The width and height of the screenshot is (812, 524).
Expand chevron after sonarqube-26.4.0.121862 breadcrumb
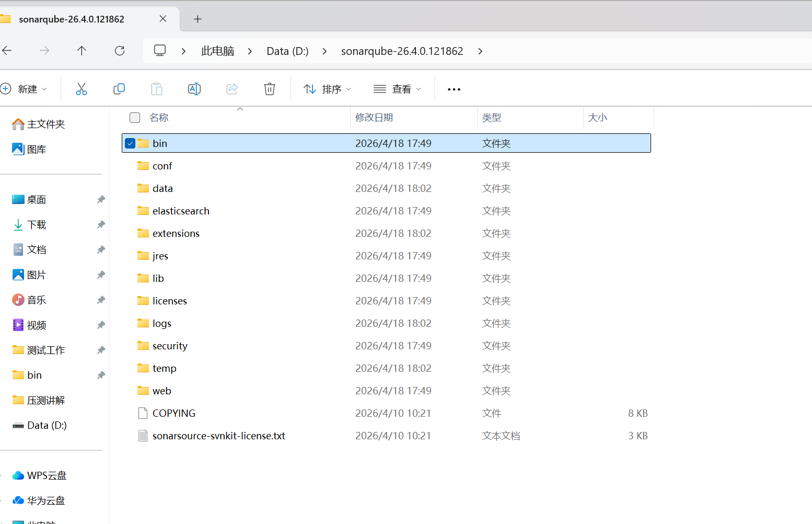pos(480,51)
